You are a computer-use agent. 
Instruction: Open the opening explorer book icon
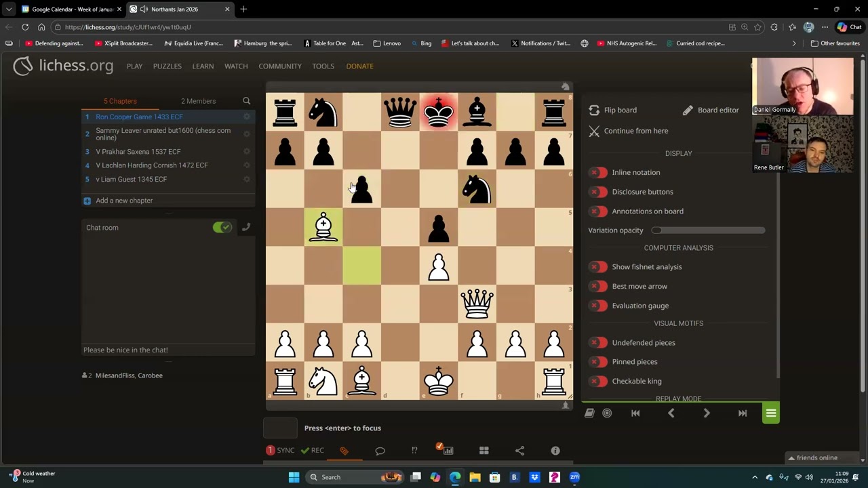pos(589,413)
